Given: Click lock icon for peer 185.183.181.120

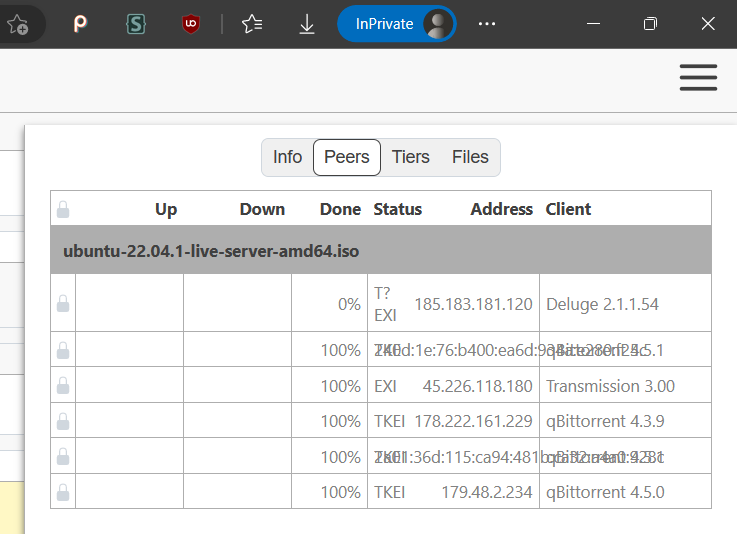Looking at the screenshot, I should click(x=63, y=304).
